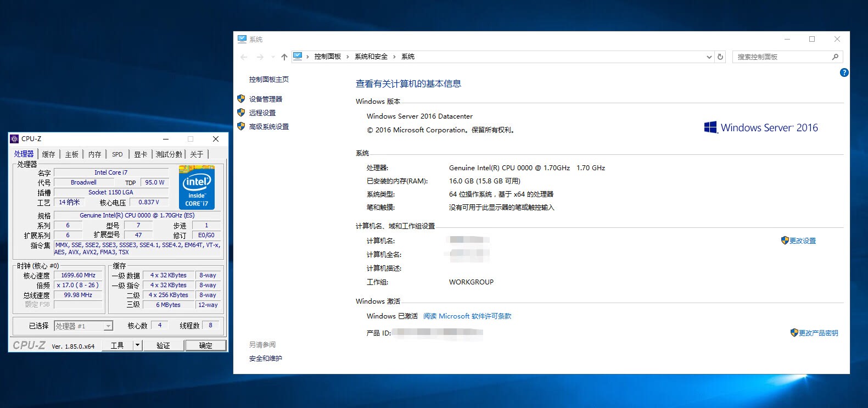Image resolution: width=868 pixels, height=408 pixels.
Task: Click the shield icon beside 更改设置
Action: pos(785,241)
